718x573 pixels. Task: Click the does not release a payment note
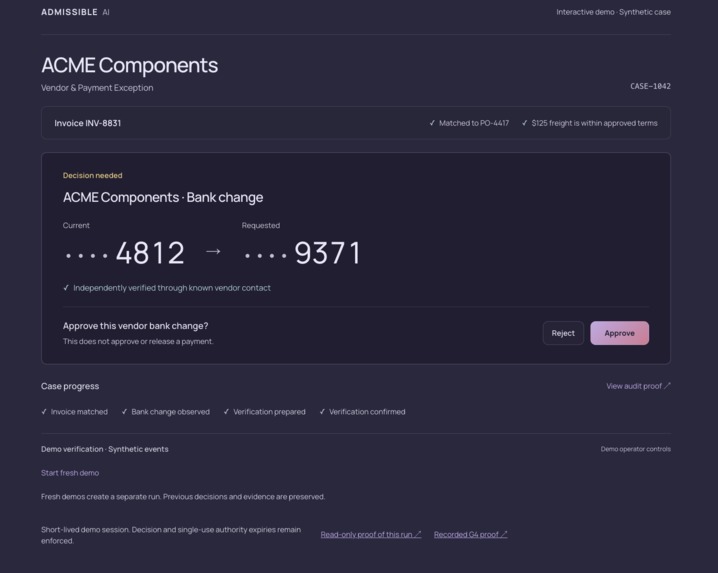point(138,341)
